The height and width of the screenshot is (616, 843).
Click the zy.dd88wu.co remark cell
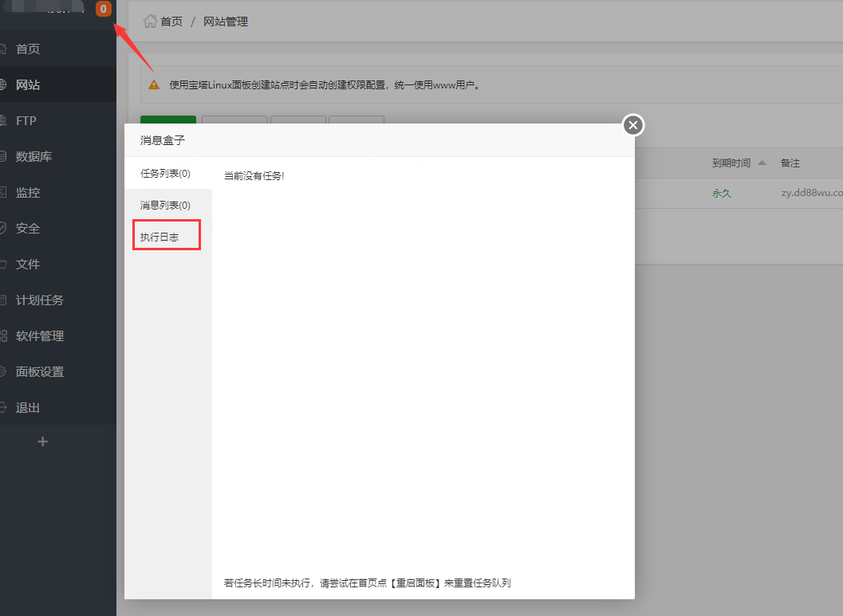812,193
